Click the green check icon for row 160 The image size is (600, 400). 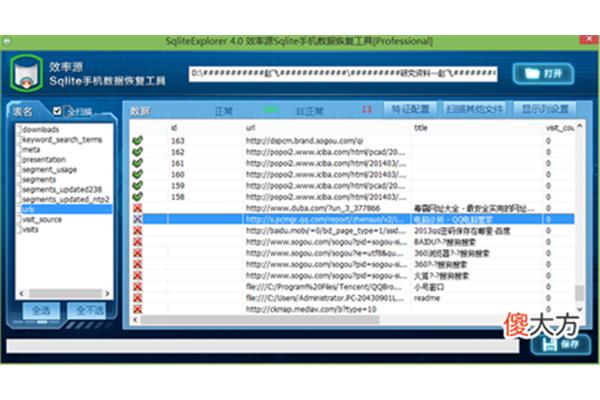[x=137, y=174]
